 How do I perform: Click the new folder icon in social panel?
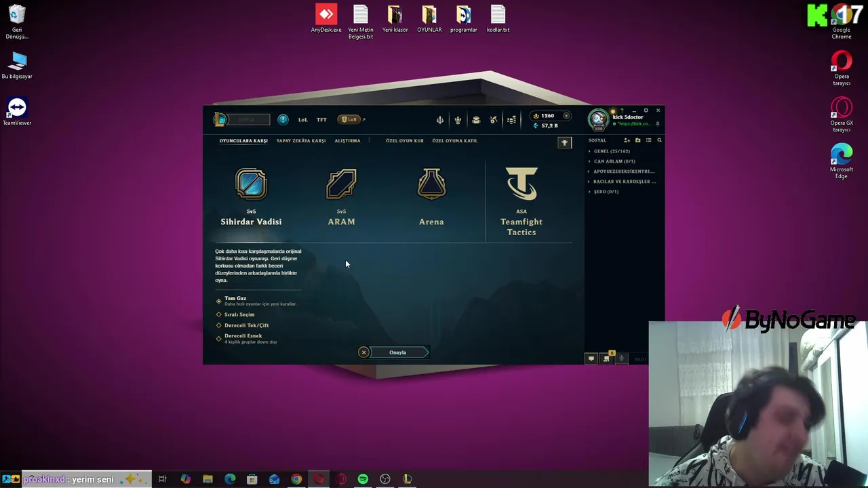point(637,140)
